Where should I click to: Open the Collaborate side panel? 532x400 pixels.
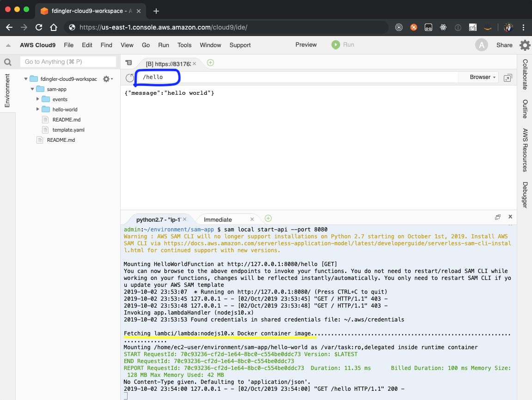pyautogui.click(x=525, y=74)
